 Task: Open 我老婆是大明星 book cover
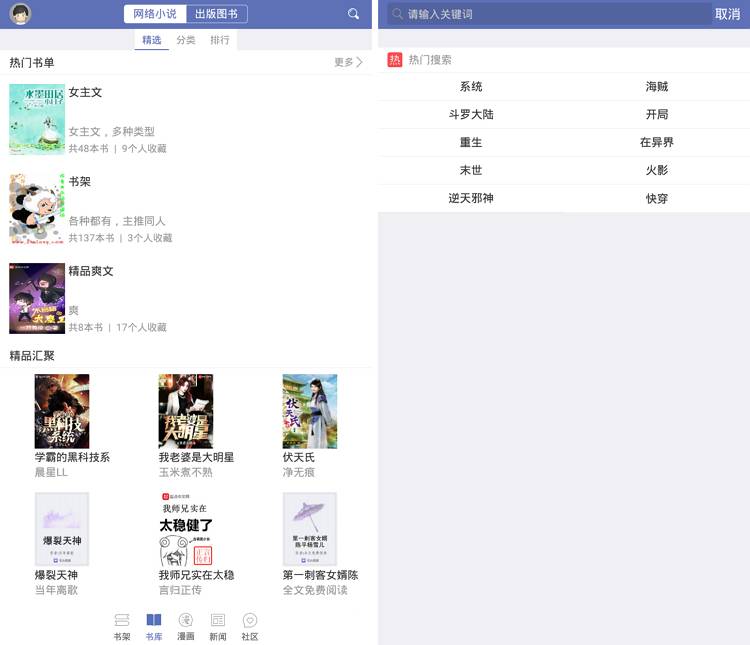[186, 411]
